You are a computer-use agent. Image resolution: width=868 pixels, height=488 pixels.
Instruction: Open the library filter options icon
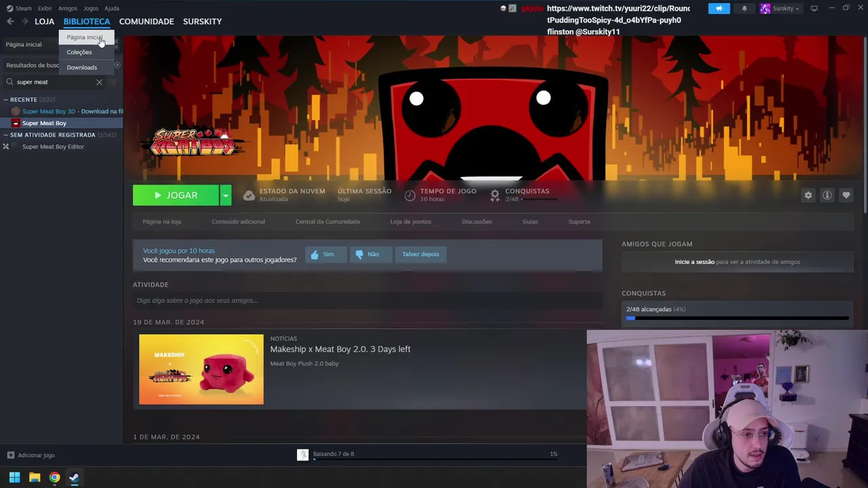tap(113, 82)
